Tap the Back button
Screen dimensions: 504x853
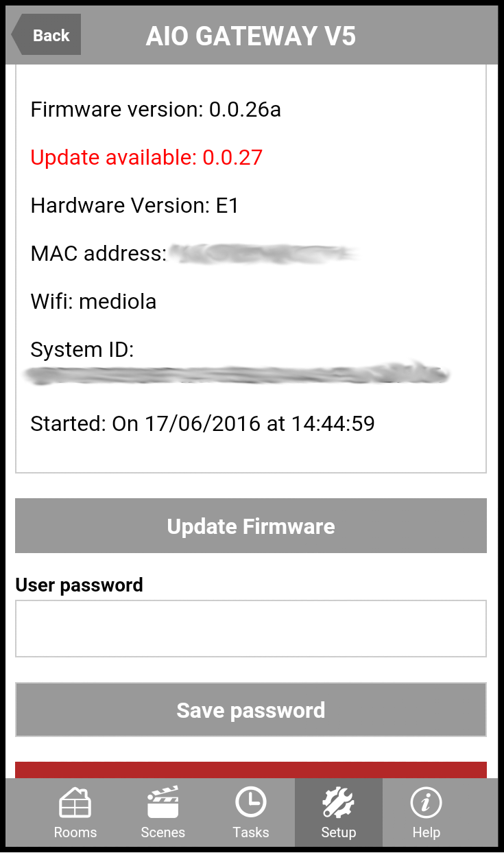[46, 35]
